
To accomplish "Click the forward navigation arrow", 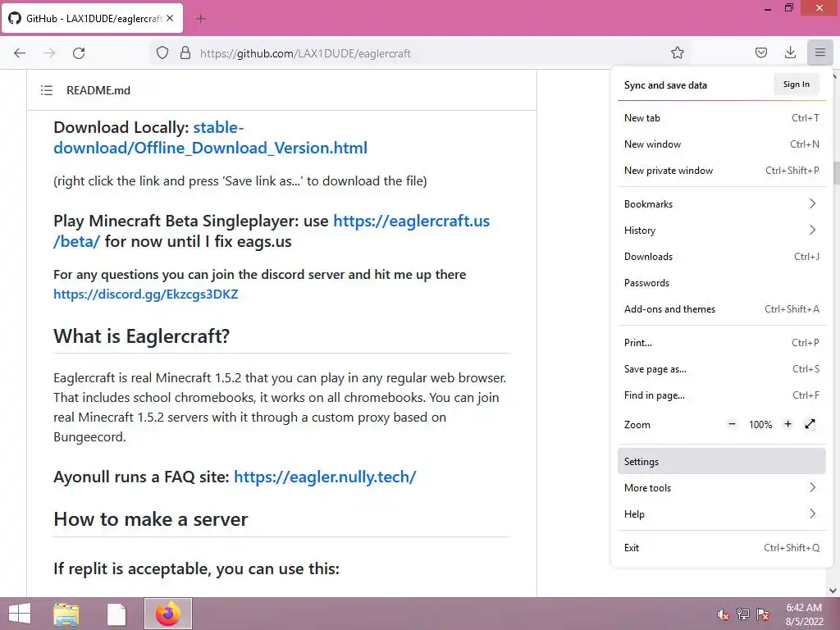I will pyautogui.click(x=49, y=53).
